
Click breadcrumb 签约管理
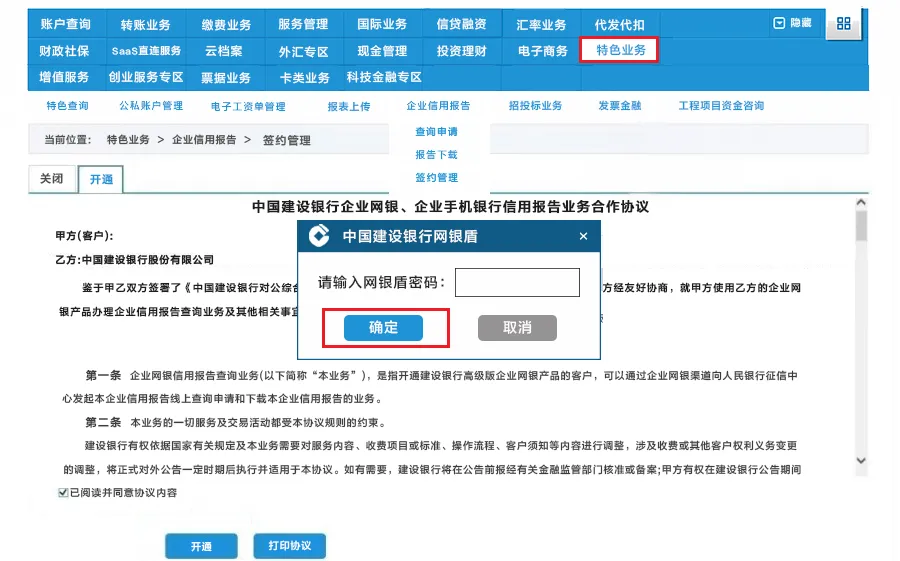click(286, 140)
